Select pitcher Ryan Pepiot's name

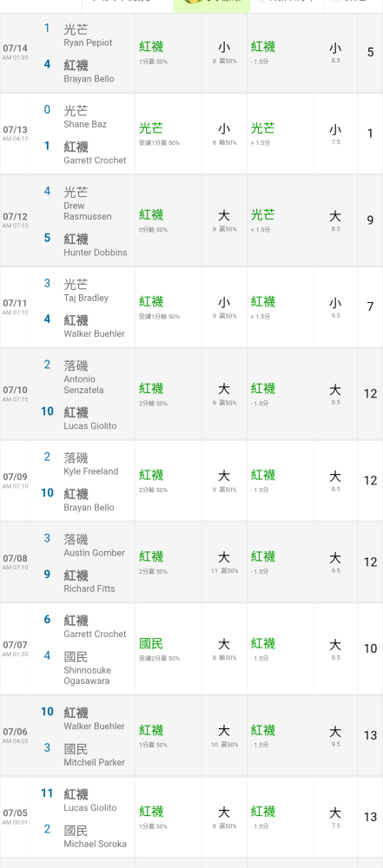click(x=88, y=43)
